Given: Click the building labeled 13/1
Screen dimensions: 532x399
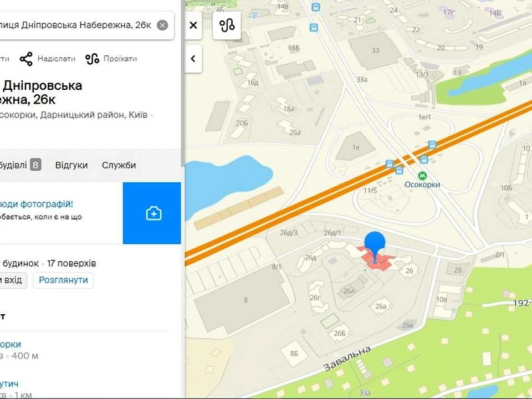Looking at the screenshot, I should pos(422,74).
